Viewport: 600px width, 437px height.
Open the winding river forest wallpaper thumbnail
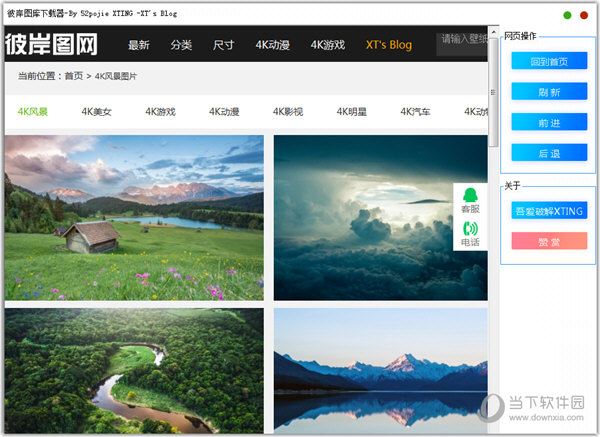134,371
